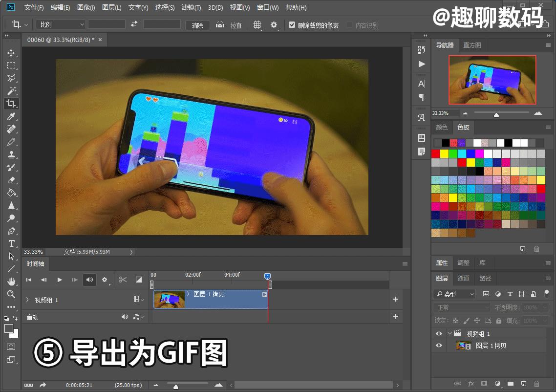Open the layer filter 类型 dropdown
The height and width of the screenshot is (392, 556).
click(454, 294)
